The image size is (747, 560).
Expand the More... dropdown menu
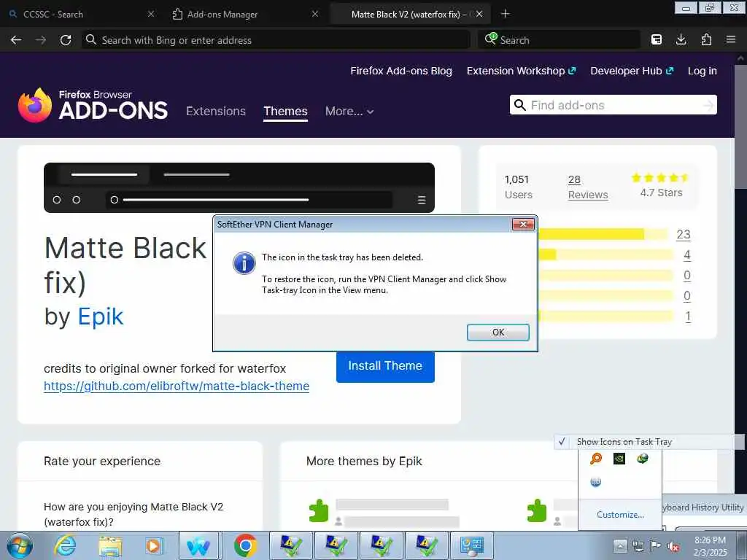pyautogui.click(x=349, y=112)
